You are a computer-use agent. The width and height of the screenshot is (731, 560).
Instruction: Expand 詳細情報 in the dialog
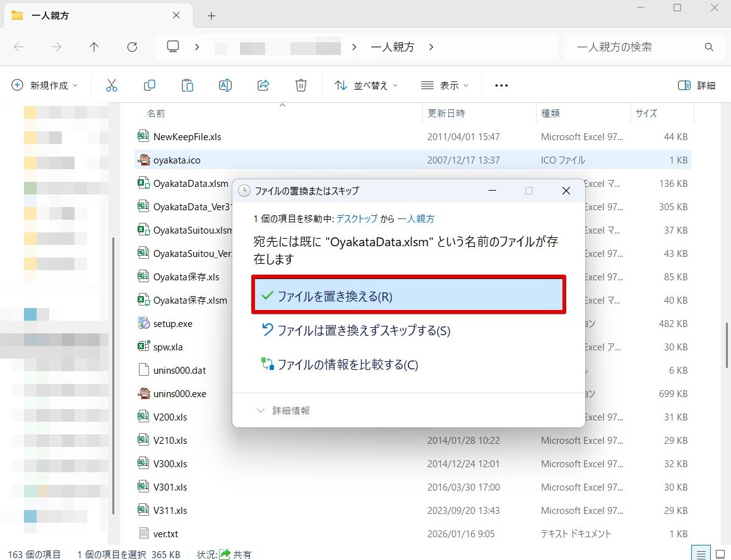point(284,410)
